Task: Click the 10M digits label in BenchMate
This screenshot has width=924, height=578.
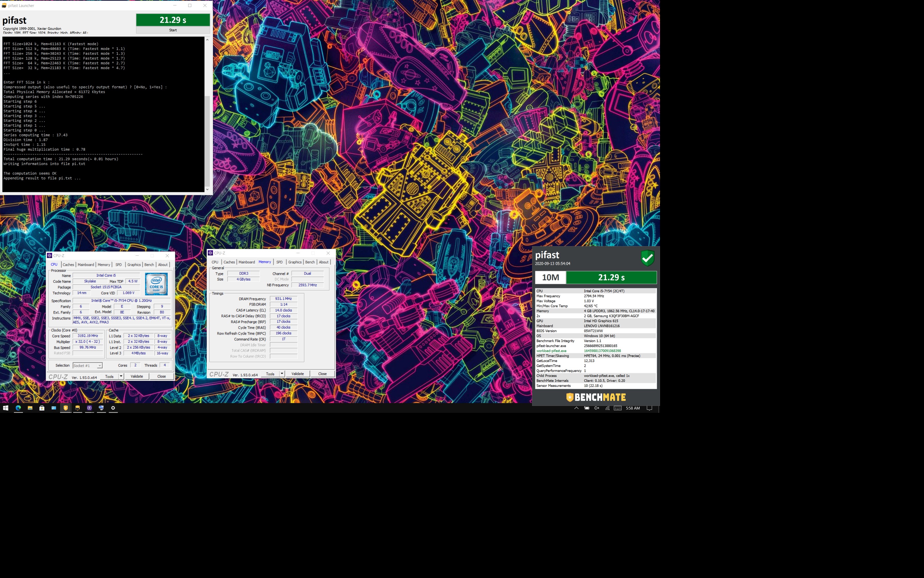Action: click(x=551, y=278)
